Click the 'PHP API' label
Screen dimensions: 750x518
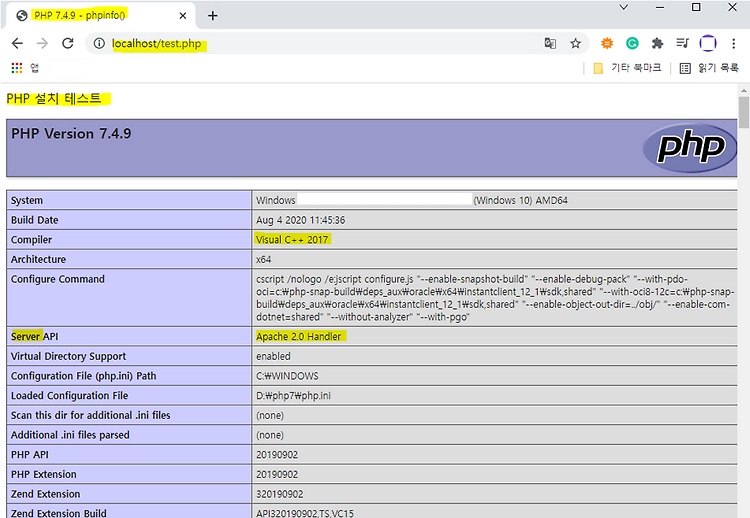click(30, 454)
